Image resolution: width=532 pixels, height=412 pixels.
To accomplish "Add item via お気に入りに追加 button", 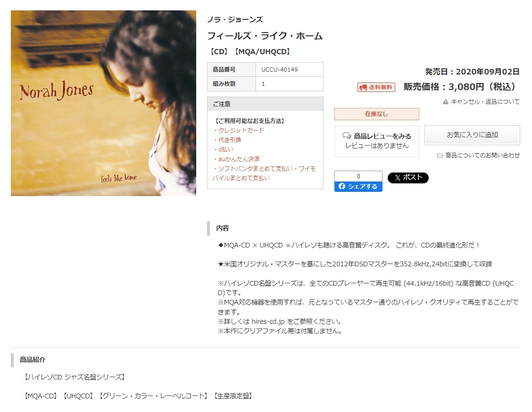I will tap(472, 135).
